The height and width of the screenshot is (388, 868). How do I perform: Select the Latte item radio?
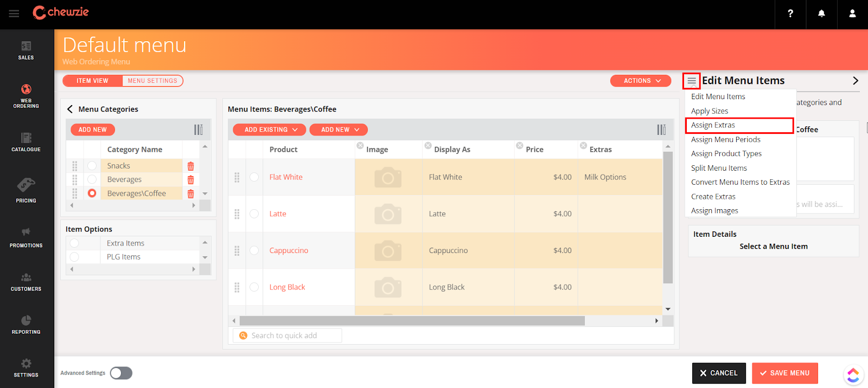point(254,214)
